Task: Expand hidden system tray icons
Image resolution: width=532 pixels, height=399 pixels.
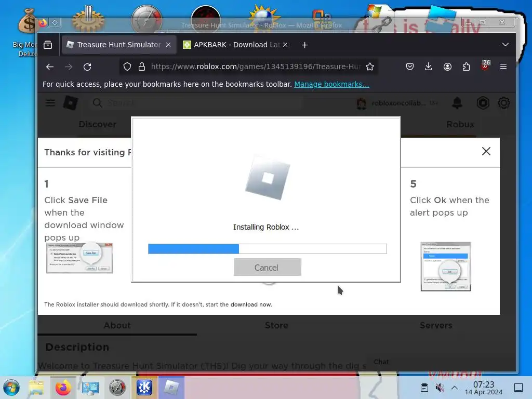Action: [x=455, y=388]
